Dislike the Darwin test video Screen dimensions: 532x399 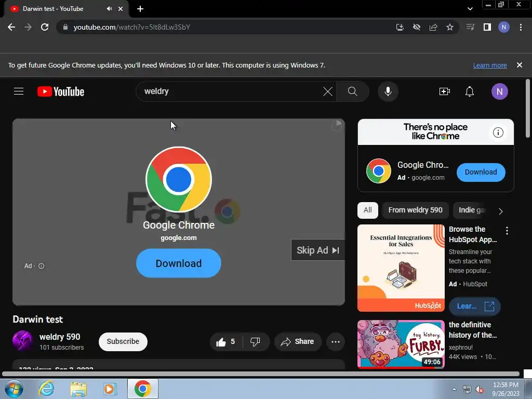tap(255, 342)
